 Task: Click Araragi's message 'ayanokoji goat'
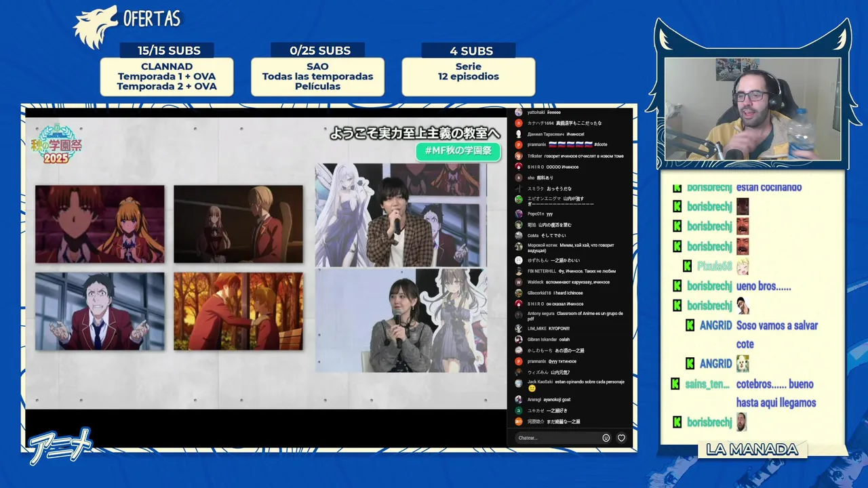557,400
